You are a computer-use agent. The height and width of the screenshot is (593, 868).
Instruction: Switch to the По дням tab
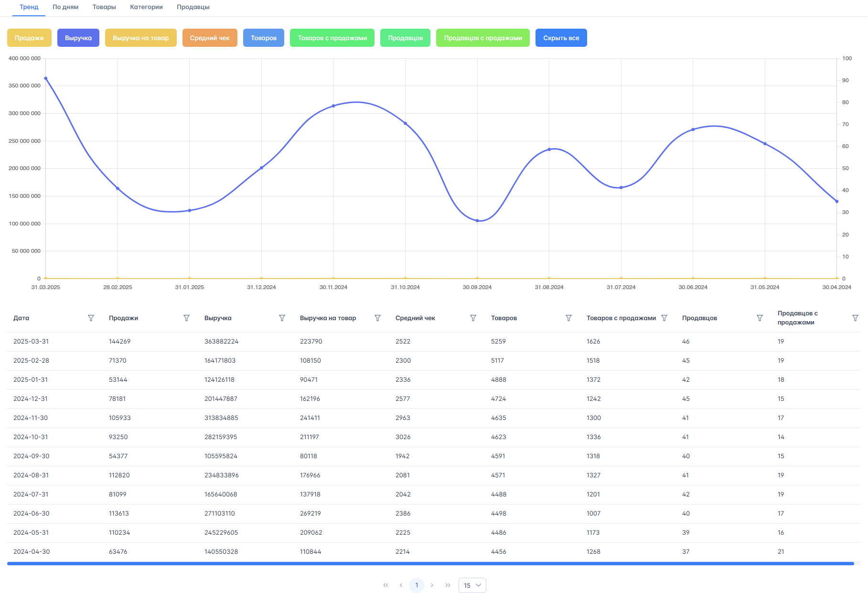coord(65,7)
